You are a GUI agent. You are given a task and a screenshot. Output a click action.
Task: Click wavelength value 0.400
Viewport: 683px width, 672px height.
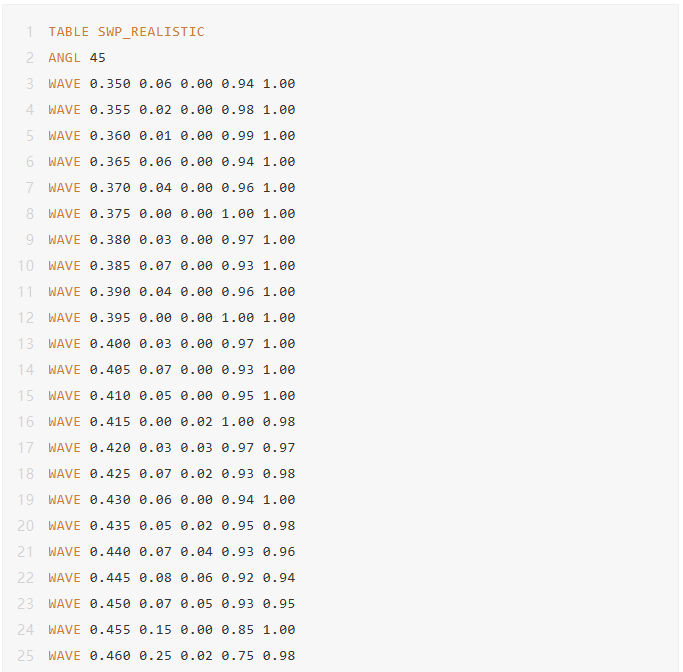click(110, 344)
